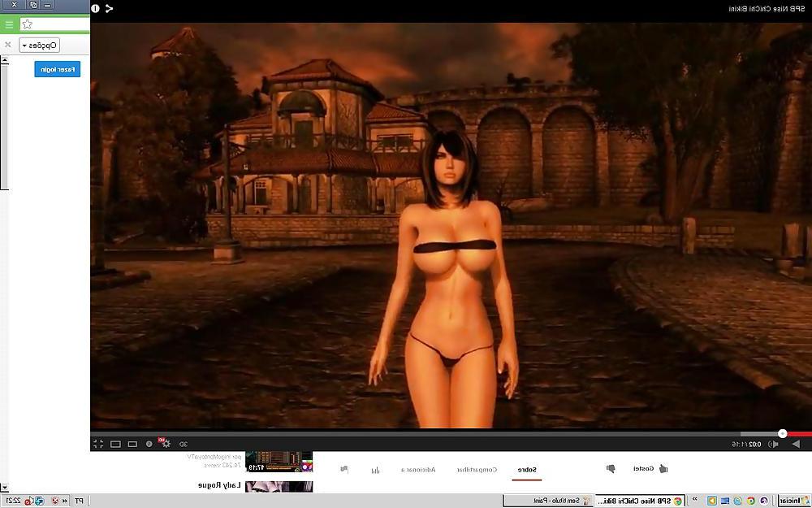Screen dimensions: 812x508
Task: Select the Adicionar a tab
Action: (418, 470)
